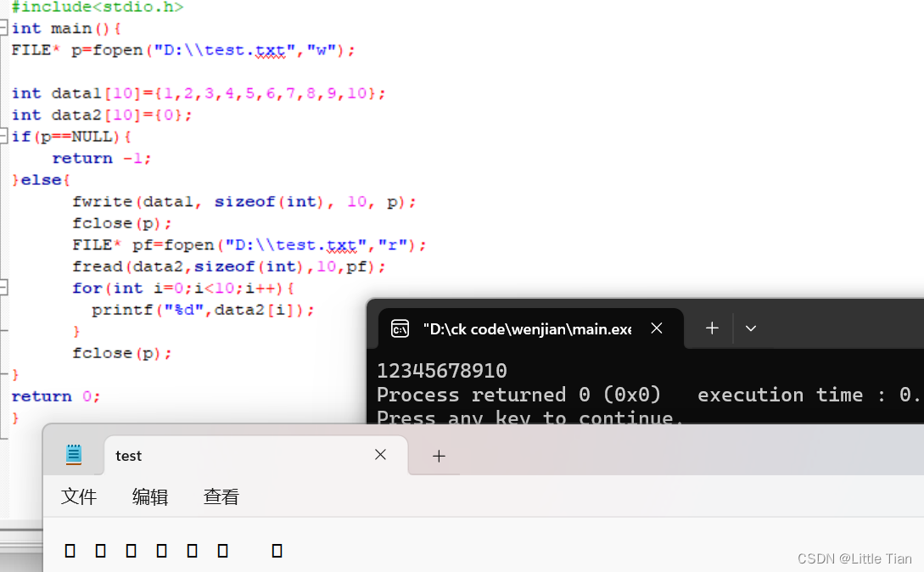Select the test tab in Notepad
924x572 pixels.
[255, 455]
